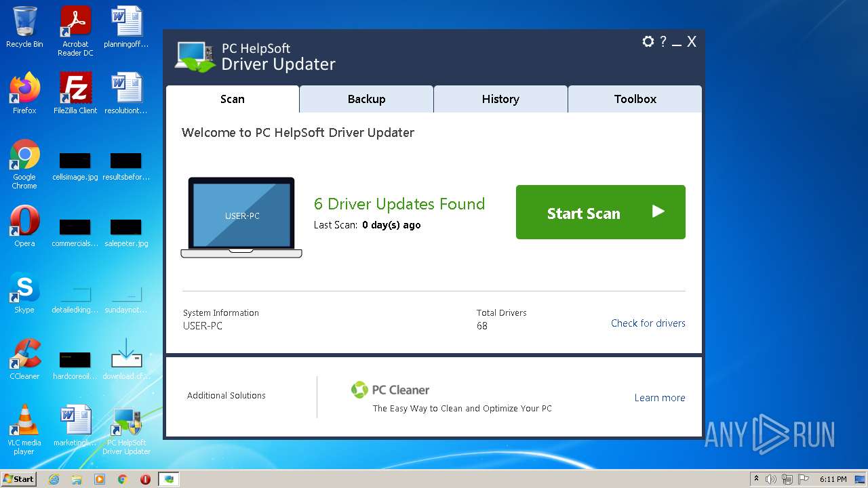Open Google Chrome desktop shortcut

coord(24,164)
